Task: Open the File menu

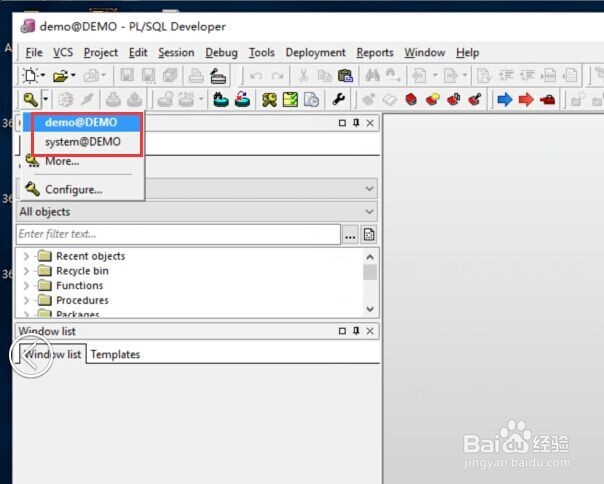Action: [34, 52]
